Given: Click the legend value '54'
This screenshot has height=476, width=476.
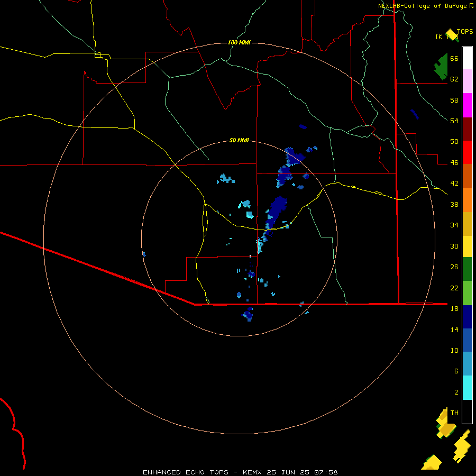Looking at the screenshot, I should point(454,121).
